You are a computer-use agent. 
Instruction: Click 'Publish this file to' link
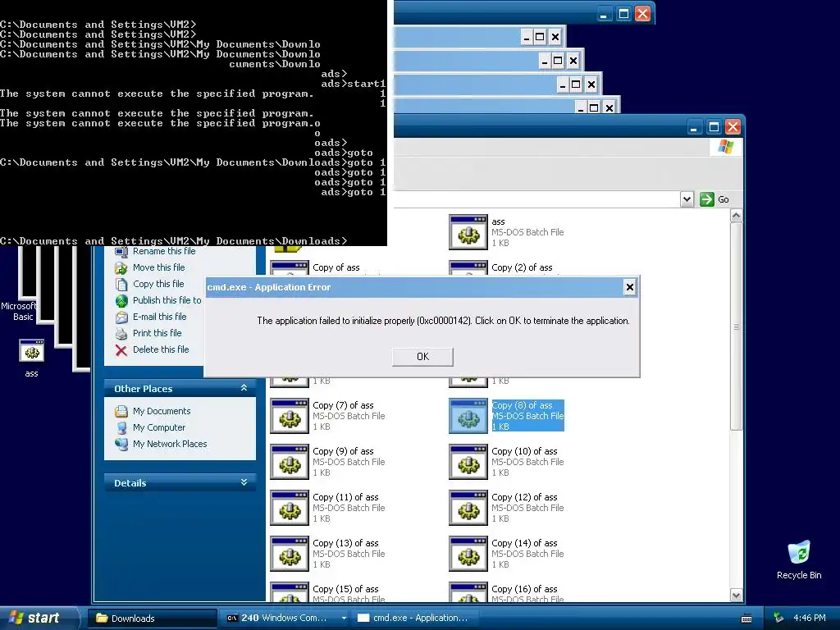[x=167, y=300]
